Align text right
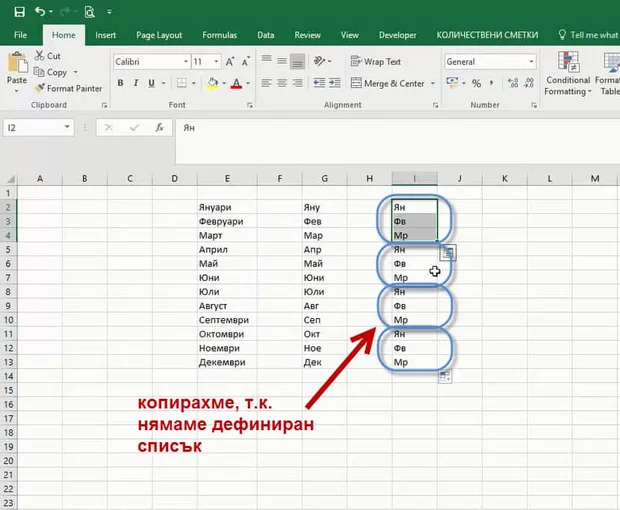Image resolution: width=620 pixels, height=510 pixels. coord(297,83)
